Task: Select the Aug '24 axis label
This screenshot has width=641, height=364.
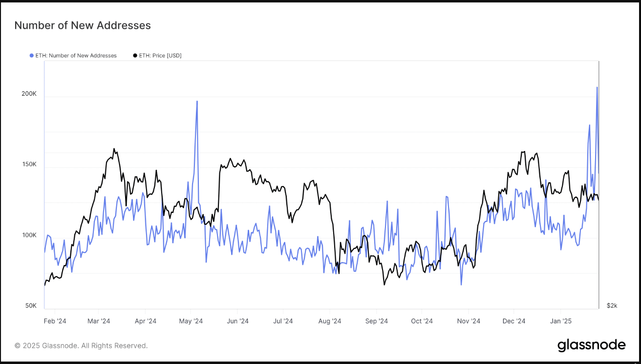Action: pos(330,321)
